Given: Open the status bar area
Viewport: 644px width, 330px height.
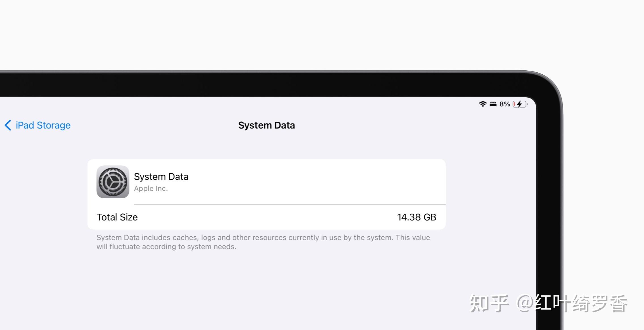Looking at the screenshot, I should (501, 104).
